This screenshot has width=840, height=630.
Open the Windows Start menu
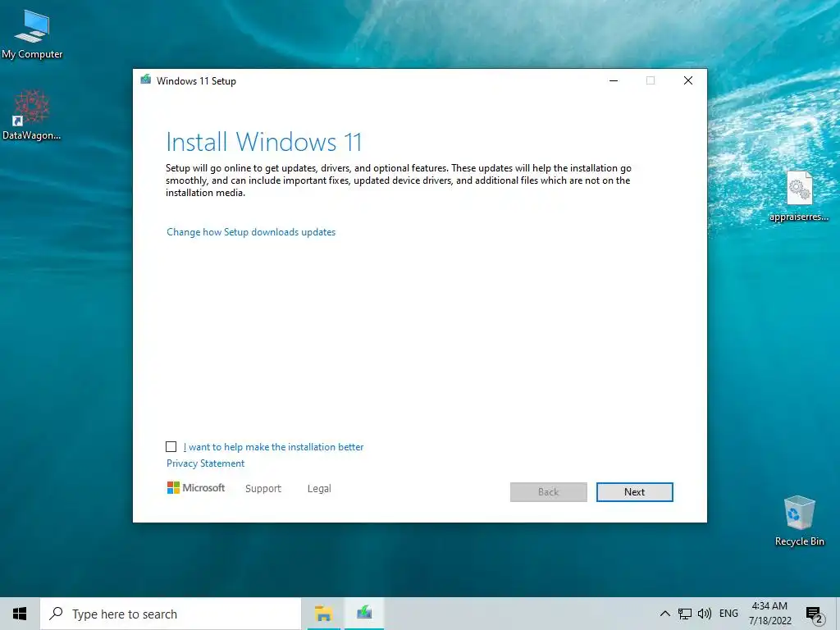click(20, 614)
